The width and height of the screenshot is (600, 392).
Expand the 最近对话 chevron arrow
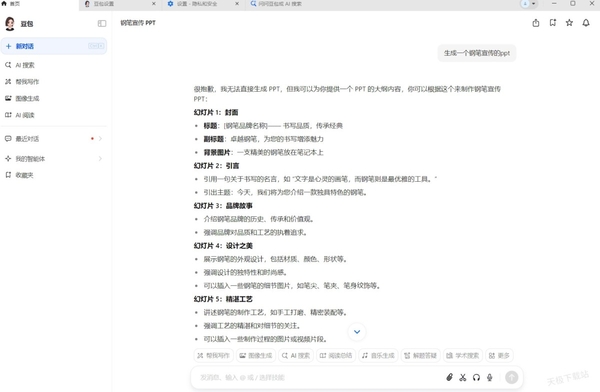coord(100,139)
